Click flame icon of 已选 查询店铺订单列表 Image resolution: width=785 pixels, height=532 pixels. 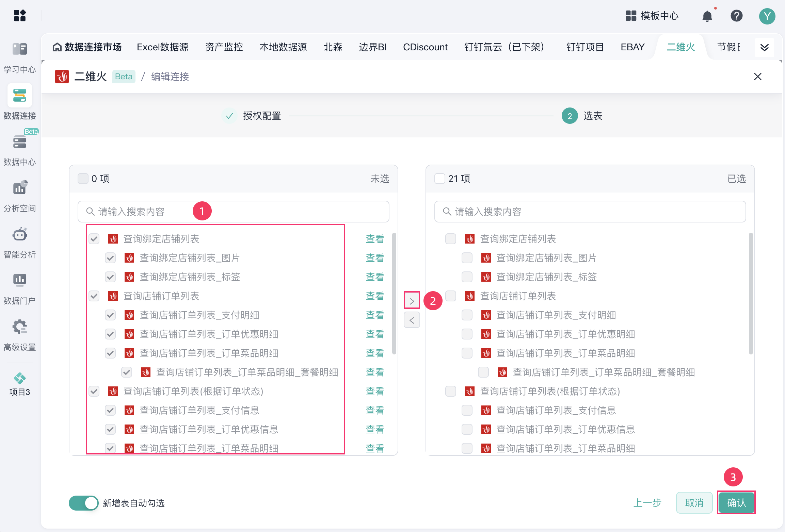470,296
